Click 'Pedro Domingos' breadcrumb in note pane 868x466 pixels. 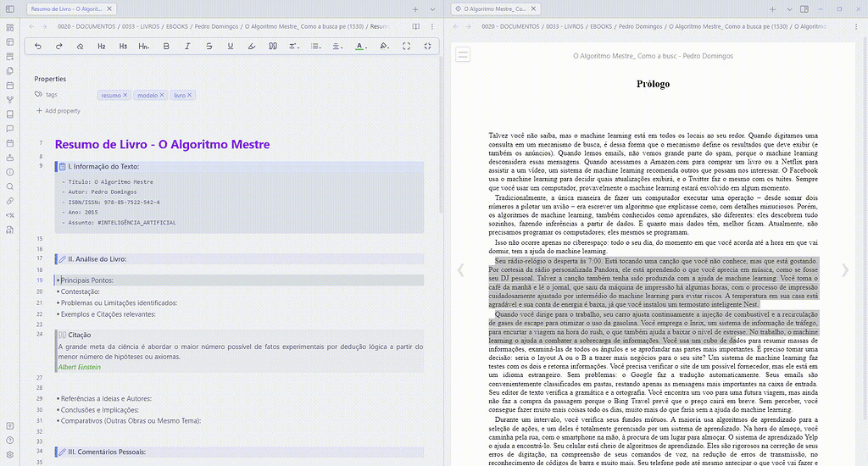pos(216,26)
